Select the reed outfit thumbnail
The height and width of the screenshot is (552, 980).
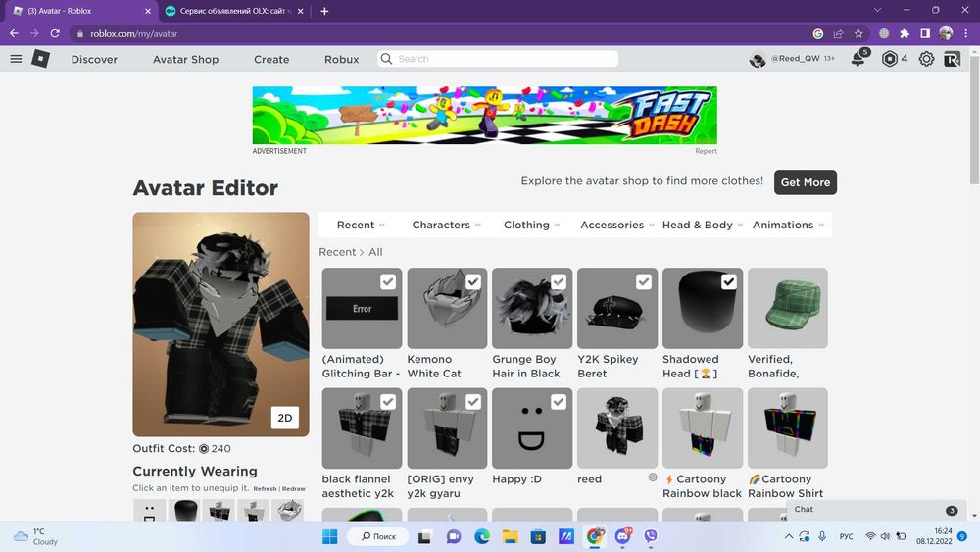pos(617,428)
